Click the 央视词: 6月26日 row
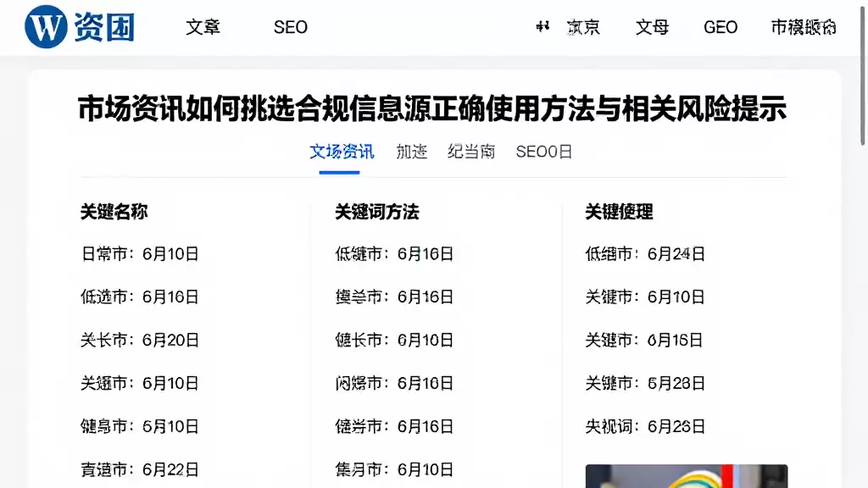This screenshot has width=868, height=488. tap(645, 427)
